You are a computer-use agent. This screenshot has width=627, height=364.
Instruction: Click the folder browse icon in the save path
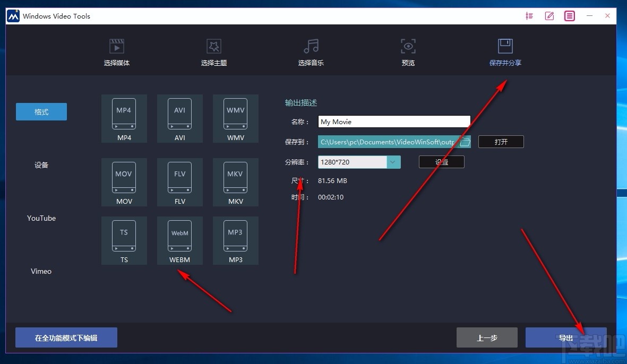465,142
